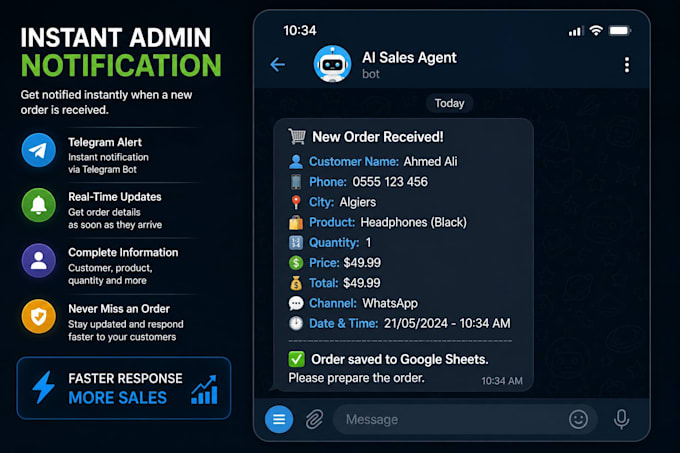Click the Quantity numbers icon
Screen dimensions: 680x453
pos(296,242)
